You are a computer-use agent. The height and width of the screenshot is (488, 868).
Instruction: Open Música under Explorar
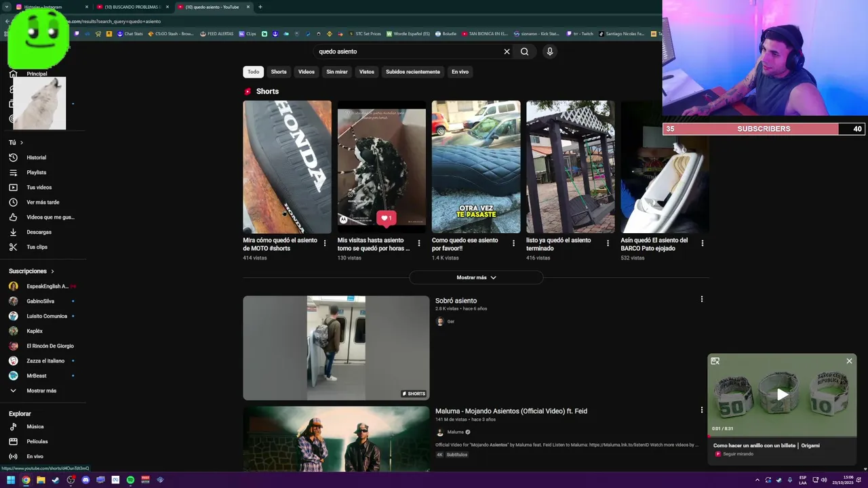pyautogui.click(x=35, y=426)
